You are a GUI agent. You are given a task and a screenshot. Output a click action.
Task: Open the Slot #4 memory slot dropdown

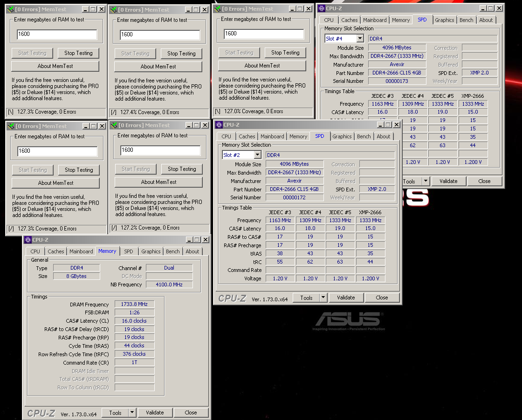pyautogui.click(x=360, y=39)
